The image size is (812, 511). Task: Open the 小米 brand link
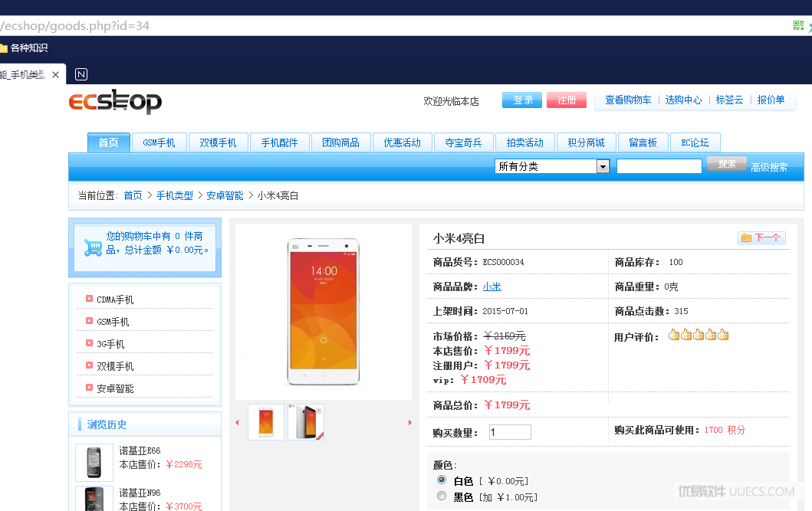click(x=492, y=287)
